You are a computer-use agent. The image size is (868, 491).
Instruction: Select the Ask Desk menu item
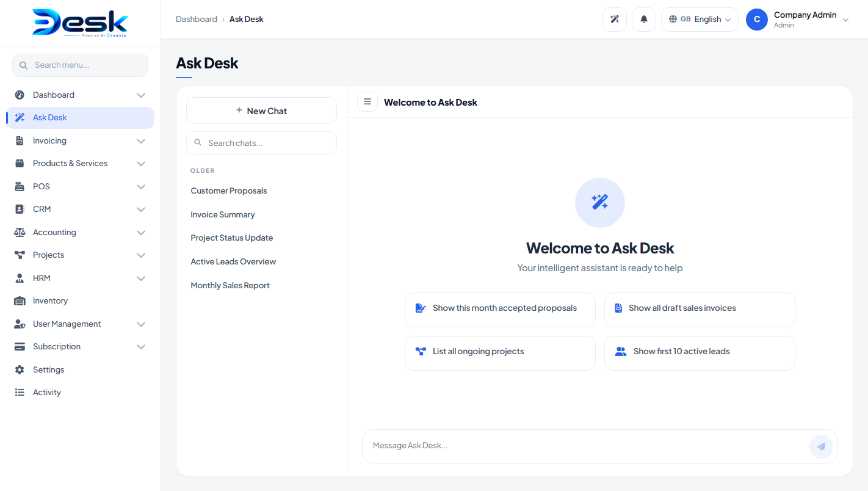coord(80,118)
